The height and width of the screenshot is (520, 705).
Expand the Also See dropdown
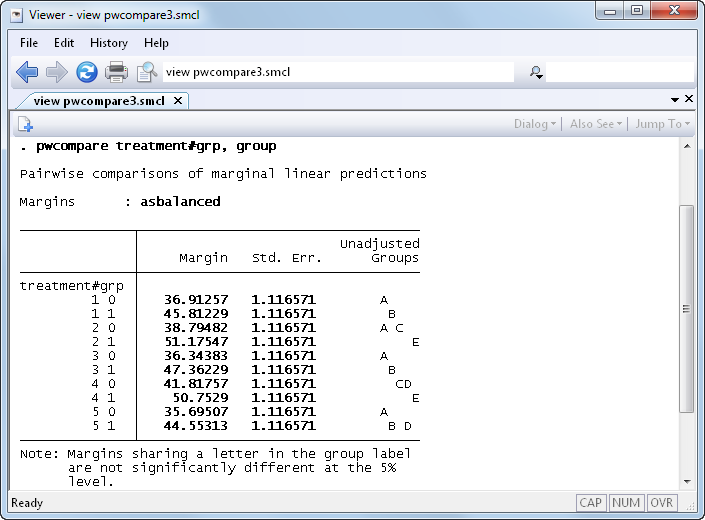[596, 124]
